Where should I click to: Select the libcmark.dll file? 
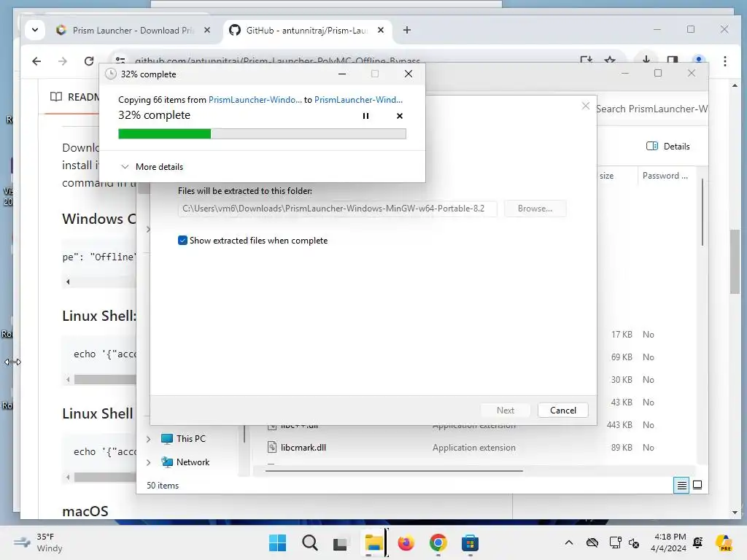click(x=303, y=447)
